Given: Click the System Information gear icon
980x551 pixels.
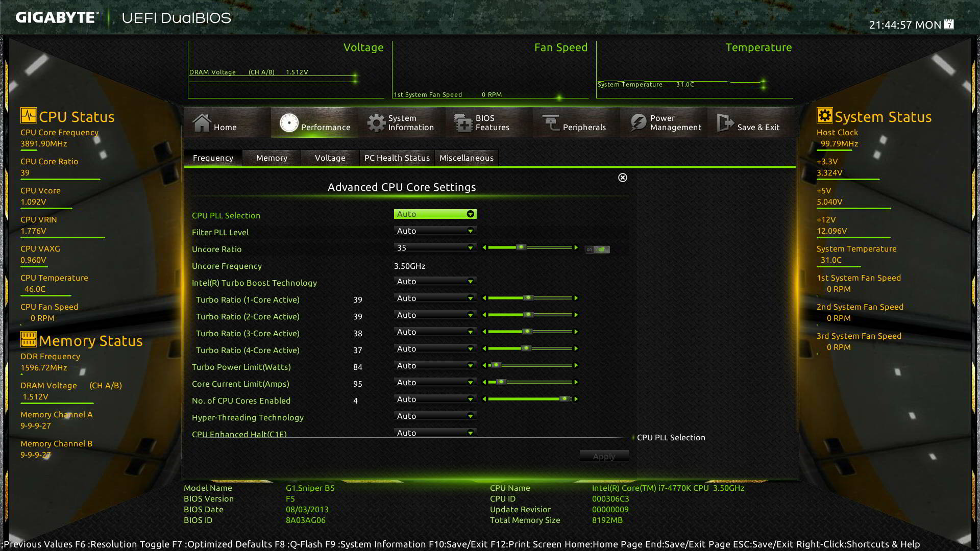Looking at the screenshot, I should [x=376, y=122].
